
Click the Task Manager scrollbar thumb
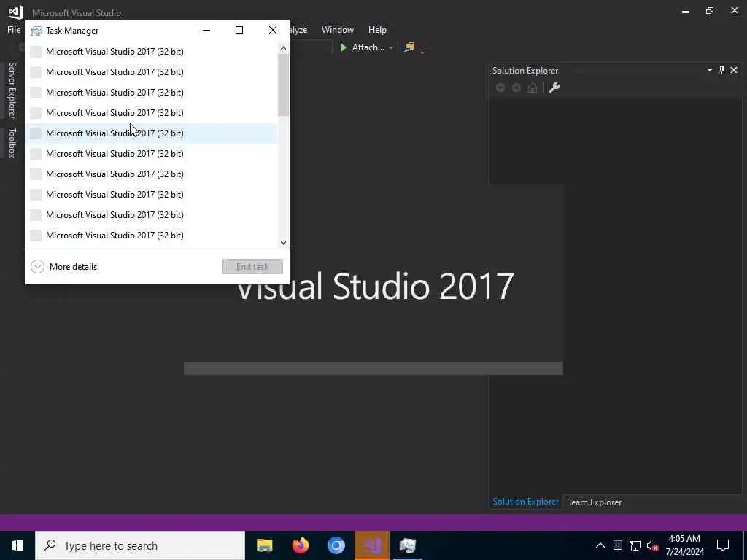[284, 85]
